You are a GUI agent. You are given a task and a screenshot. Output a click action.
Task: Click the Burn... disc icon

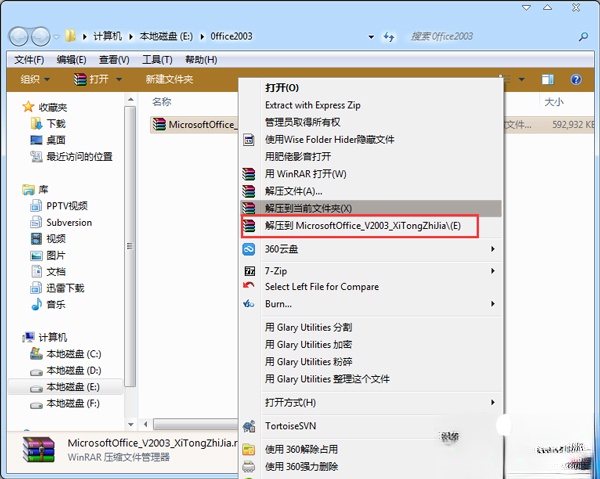(249, 304)
